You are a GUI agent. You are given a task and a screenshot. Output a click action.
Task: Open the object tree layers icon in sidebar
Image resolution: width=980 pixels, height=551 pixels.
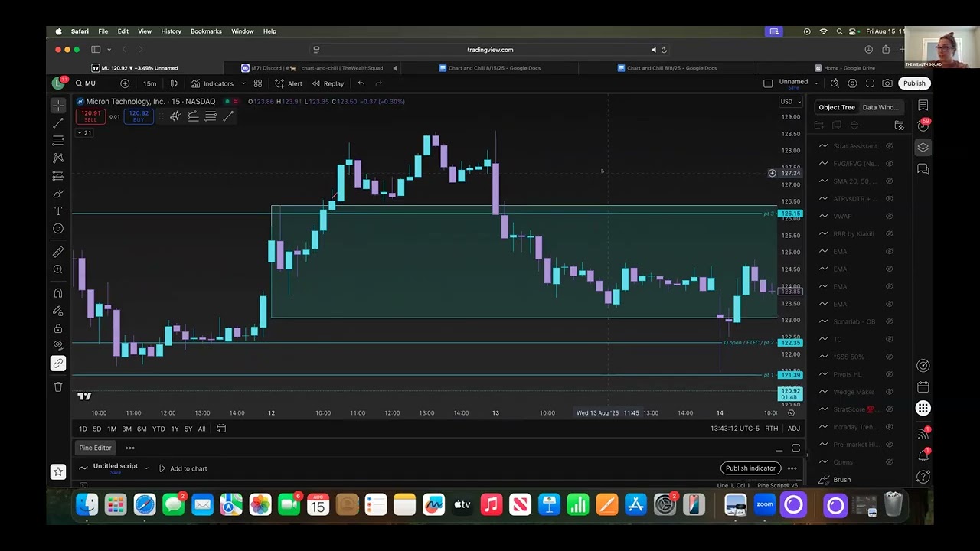(923, 147)
